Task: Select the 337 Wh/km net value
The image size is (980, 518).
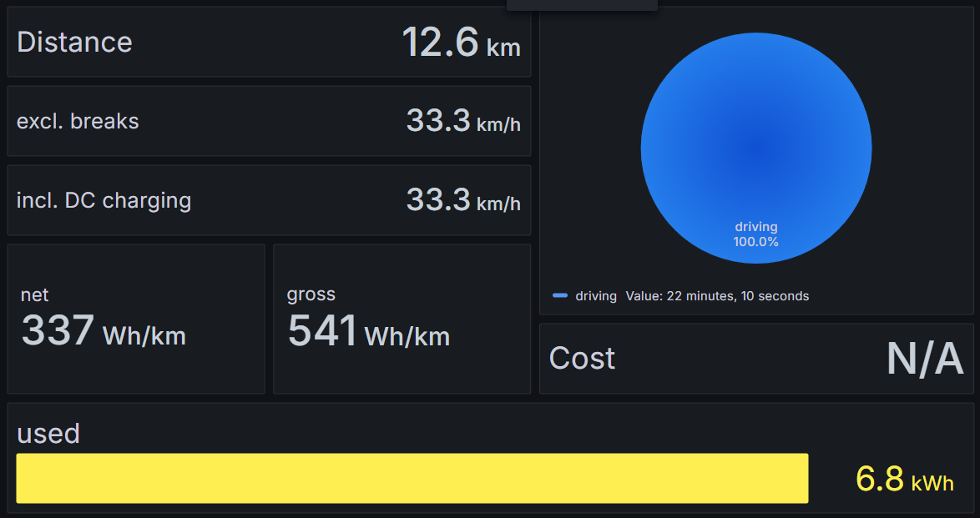Action: (104, 330)
